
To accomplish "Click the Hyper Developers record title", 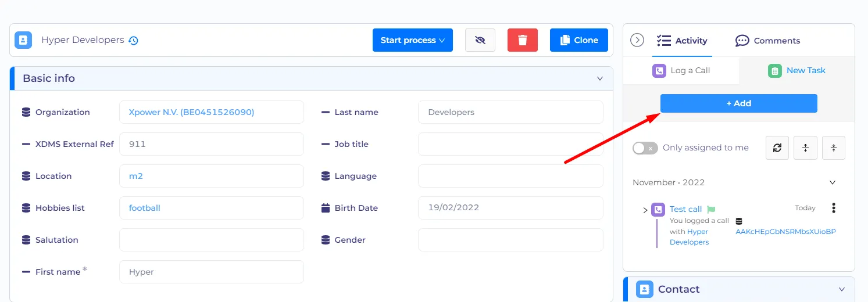I will [83, 40].
